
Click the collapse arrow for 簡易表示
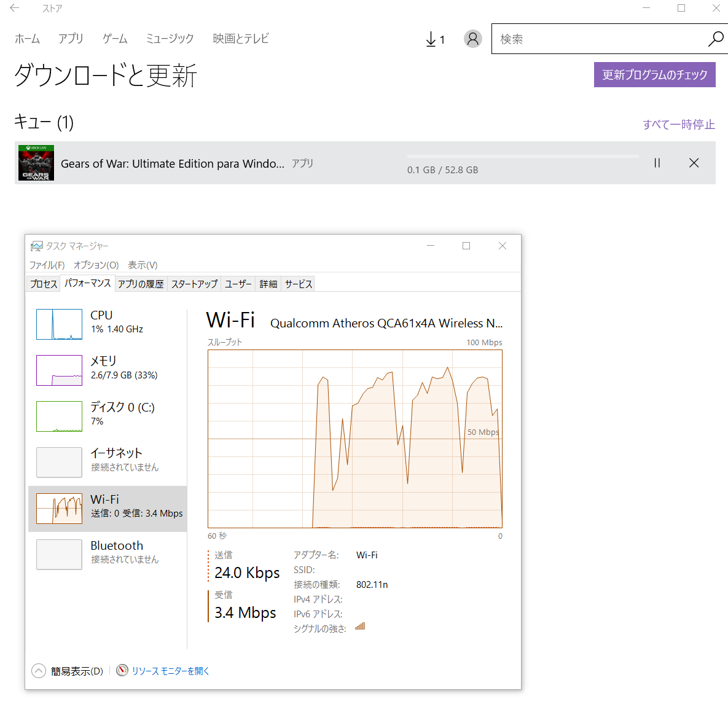[x=39, y=671]
